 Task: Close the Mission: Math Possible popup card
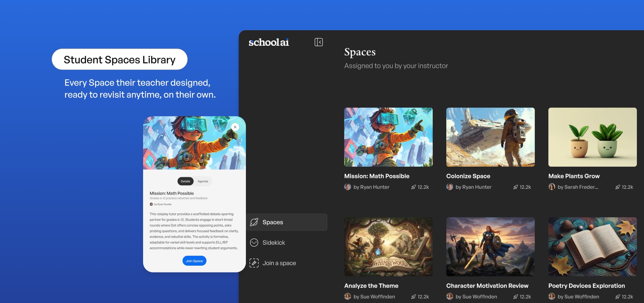pyautogui.click(x=235, y=127)
